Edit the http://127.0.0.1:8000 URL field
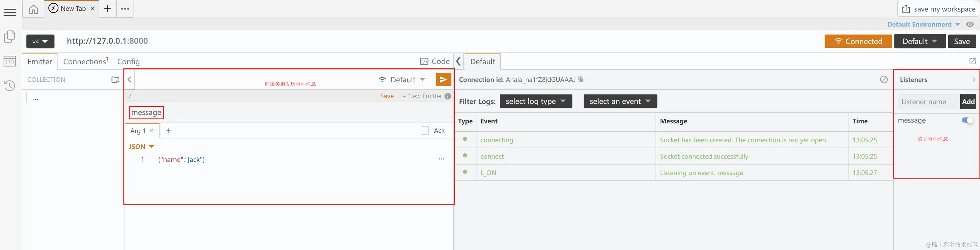980x250 pixels. pyautogui.click(x=107, y=41)
